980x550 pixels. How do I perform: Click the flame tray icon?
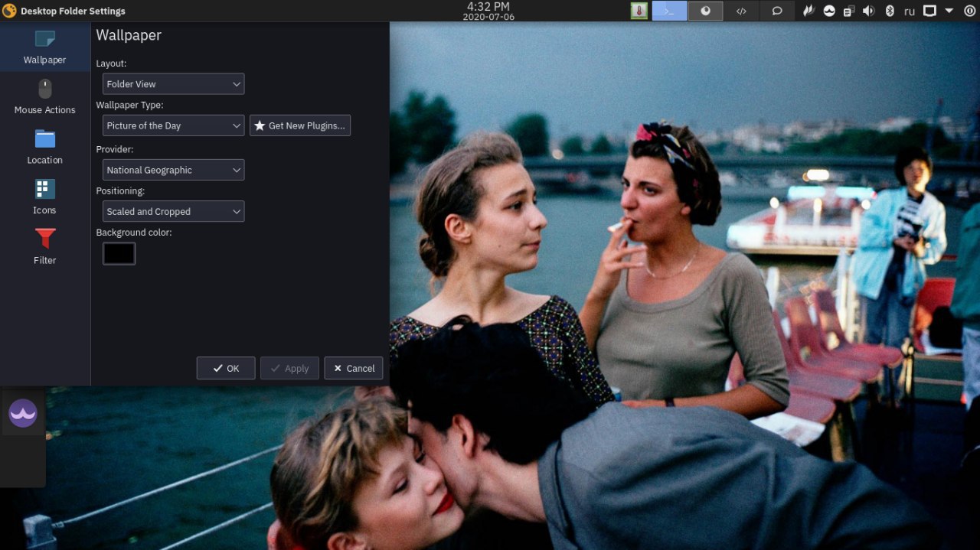808,11
